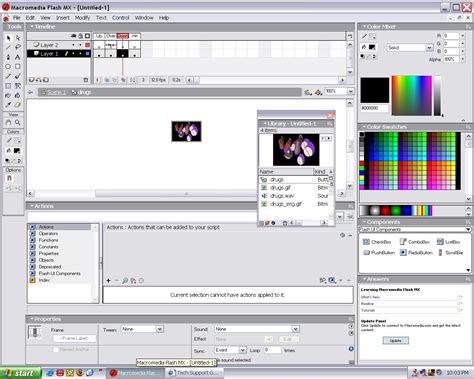Click the large black fill color preview
474x379 pixels.
pyautogui.click(x=375, y=90)
